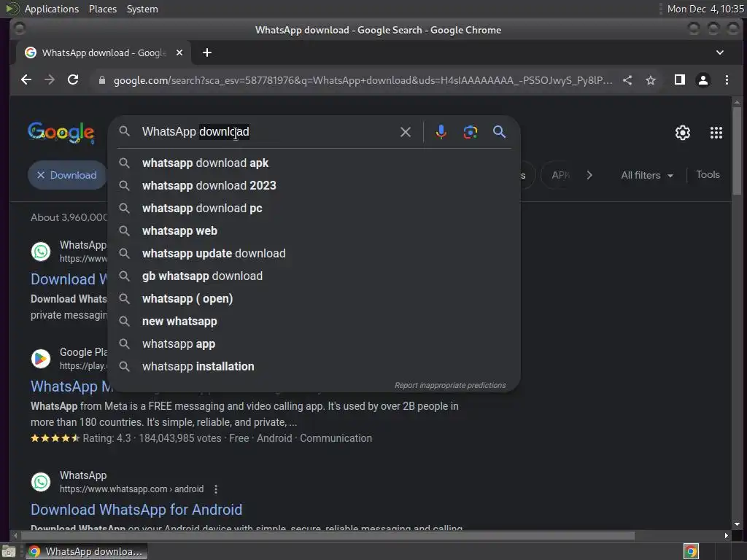Open Google quick settings gear
This screenshot has width=747, height=560.
click(x=682, y=133)
